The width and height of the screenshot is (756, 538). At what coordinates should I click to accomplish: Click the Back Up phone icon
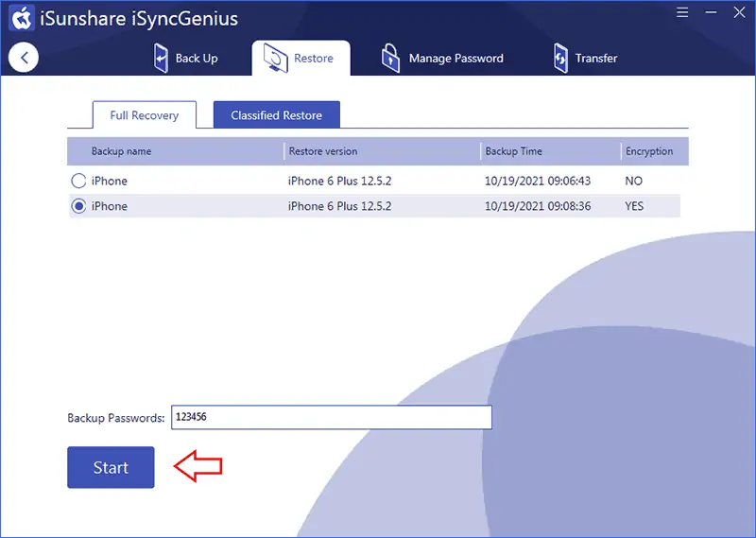[161, 58]
